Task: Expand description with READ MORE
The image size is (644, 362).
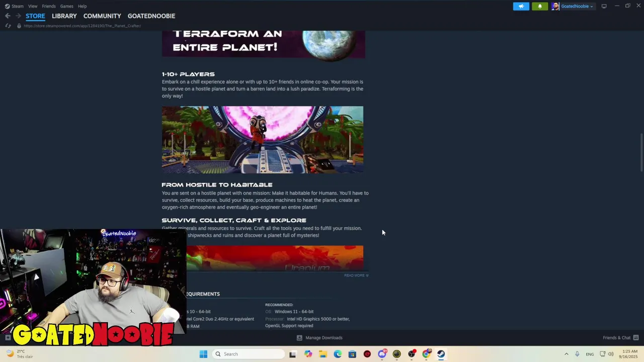Action: [x=356, y=276]
